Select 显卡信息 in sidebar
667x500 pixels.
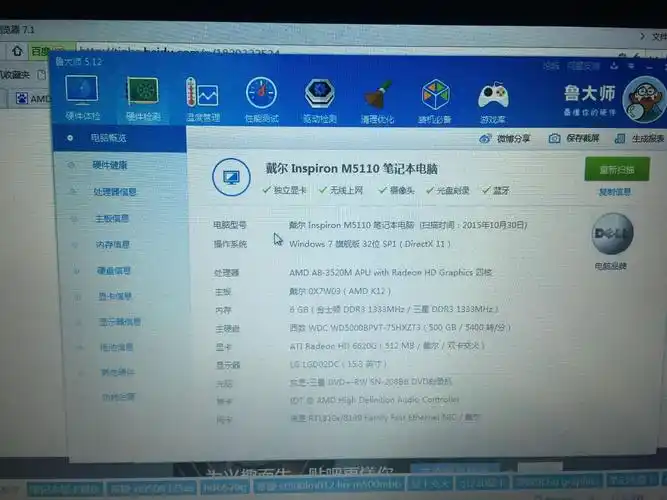(115, 296)
